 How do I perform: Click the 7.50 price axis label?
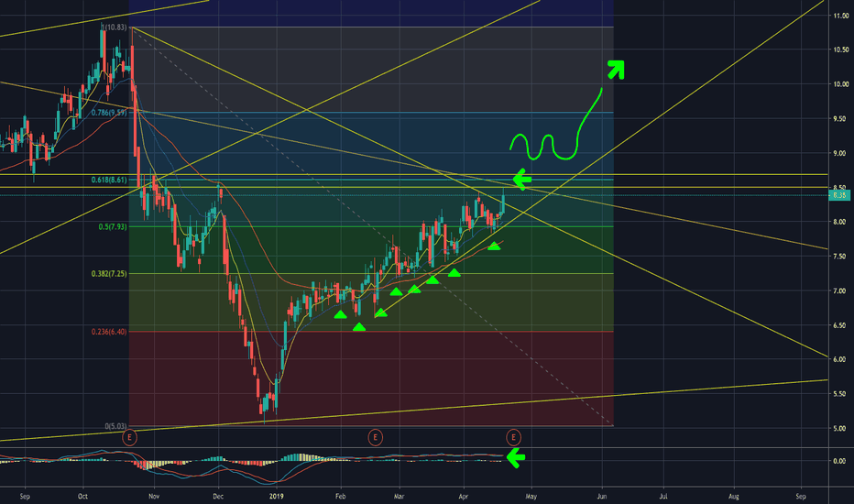tap(841, 256)
